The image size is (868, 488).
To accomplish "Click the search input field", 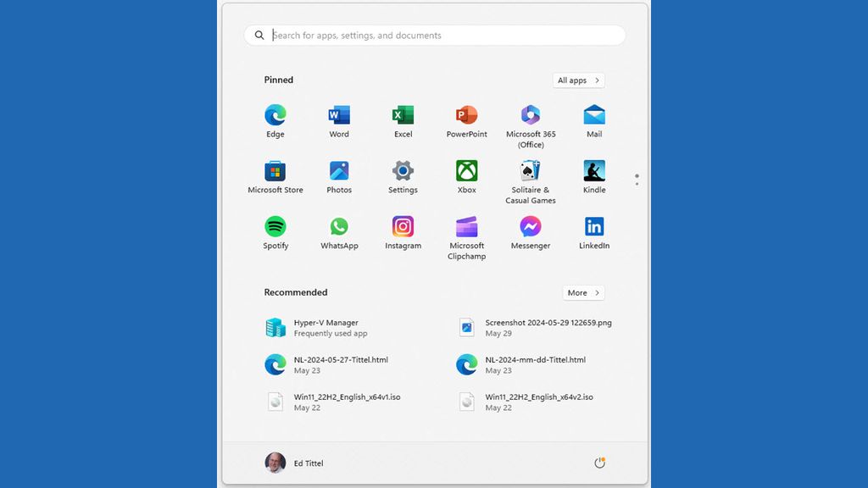I will pos(434,35).
